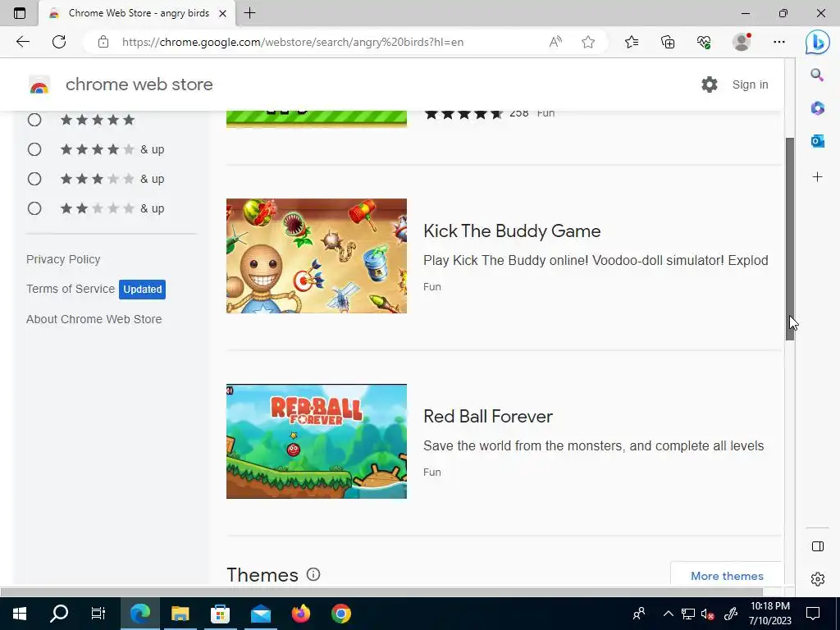840x630 pixels.
Task: Close the Chrome Web Store tab
Action: [x=222, y=13]
